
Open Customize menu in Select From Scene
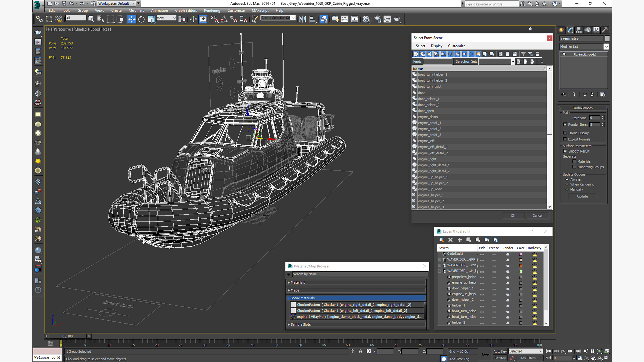tap(457, 46)
